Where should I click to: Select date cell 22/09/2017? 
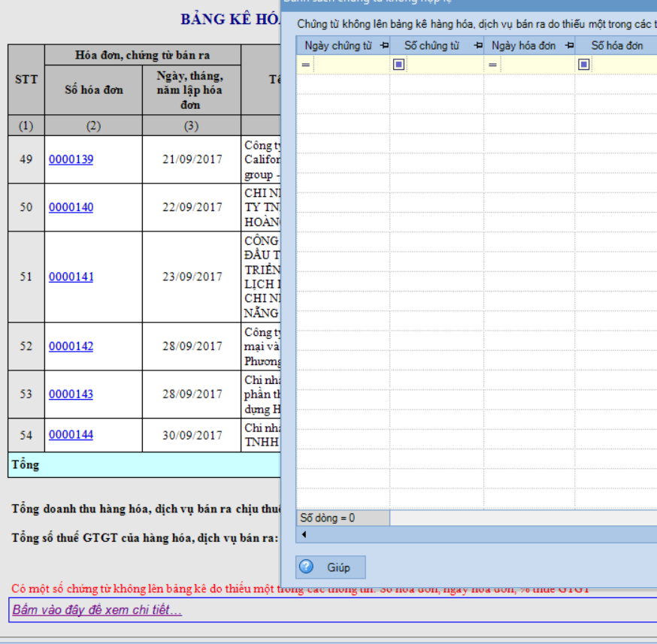pyautogui.click(x=192, y=207)
